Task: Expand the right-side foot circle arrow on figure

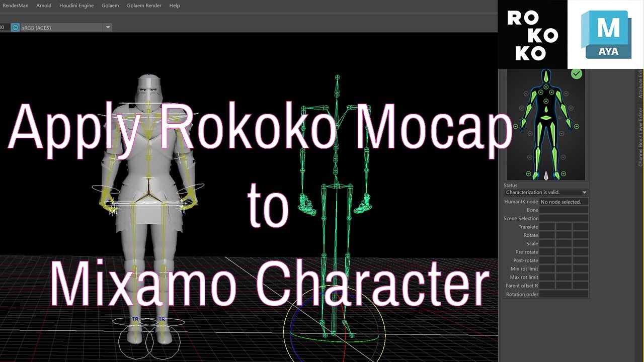Action: pos(563,173)
